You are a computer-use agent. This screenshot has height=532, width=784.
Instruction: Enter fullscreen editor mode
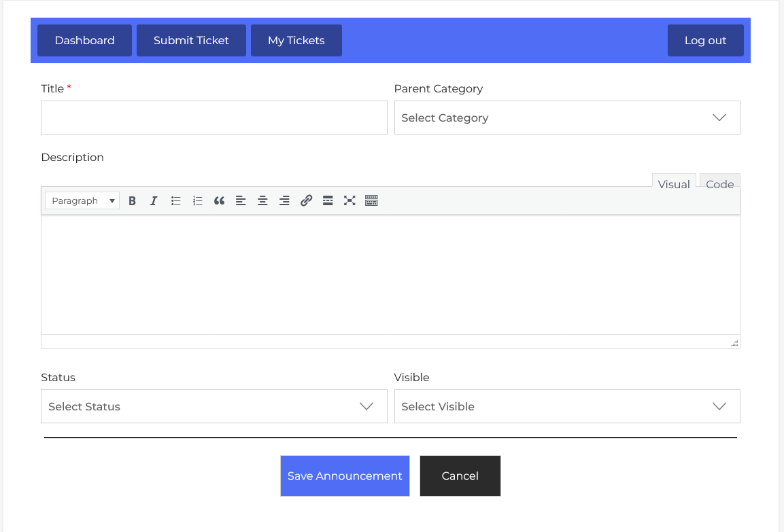click(350, 200)
